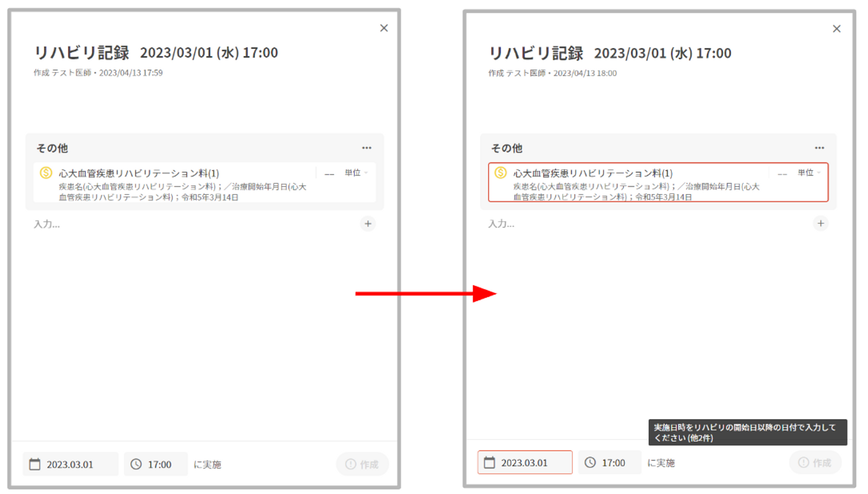This screenshot has width=868, height=494.
Task: Click the coin icon in right panel
Action: coord(500,173)
